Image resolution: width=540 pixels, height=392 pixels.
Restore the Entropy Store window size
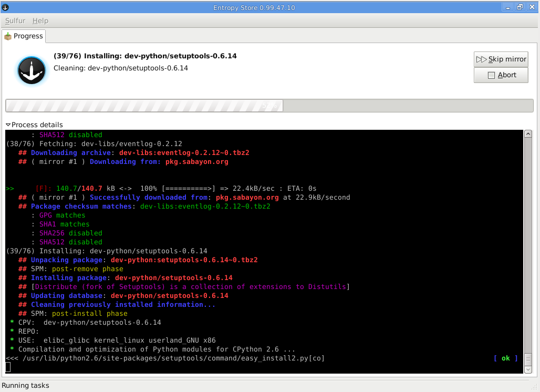(x=520, y=7)
